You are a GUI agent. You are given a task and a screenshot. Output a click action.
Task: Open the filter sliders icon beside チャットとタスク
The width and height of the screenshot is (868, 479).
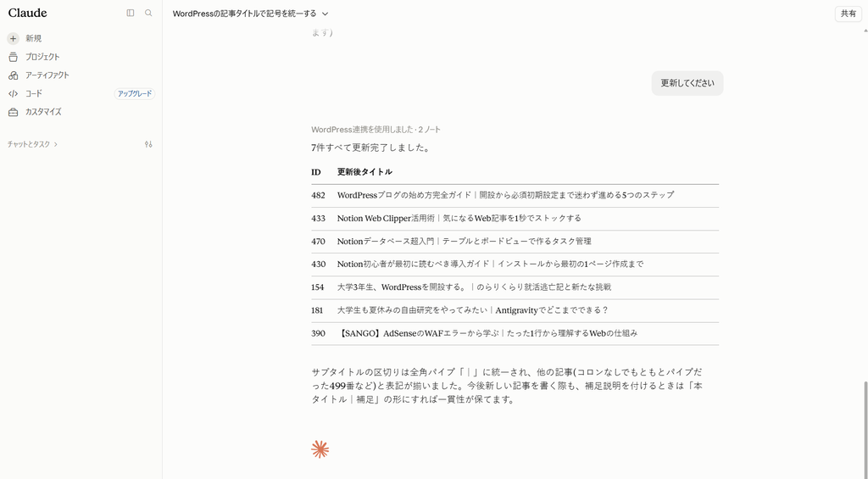click(148, 144)
